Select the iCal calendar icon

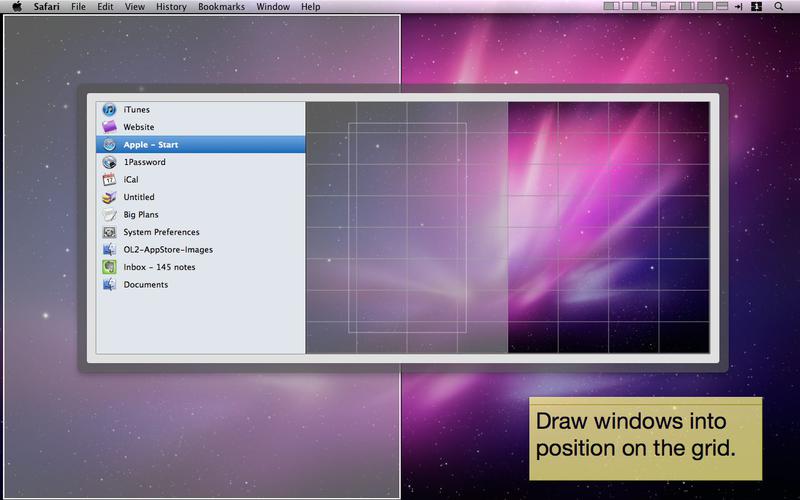[x=110, y=180]
